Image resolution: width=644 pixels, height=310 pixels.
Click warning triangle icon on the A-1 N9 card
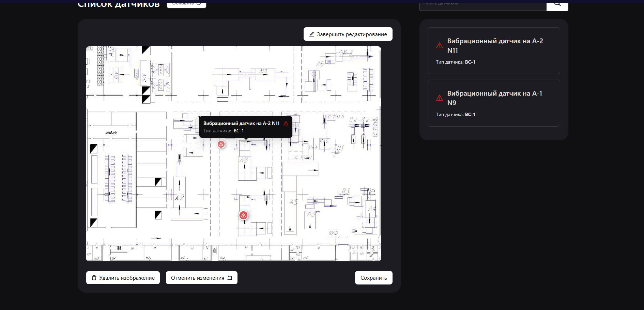coord(440,98)
